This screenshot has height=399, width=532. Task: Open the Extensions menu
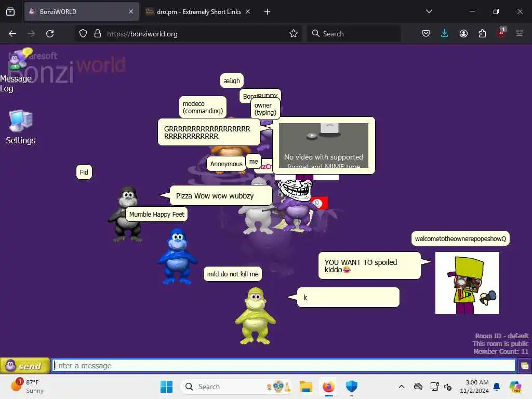click(482, 33)
